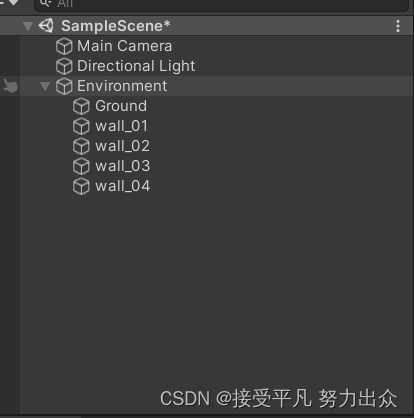Click the Ground cube icon

point(81,106)
